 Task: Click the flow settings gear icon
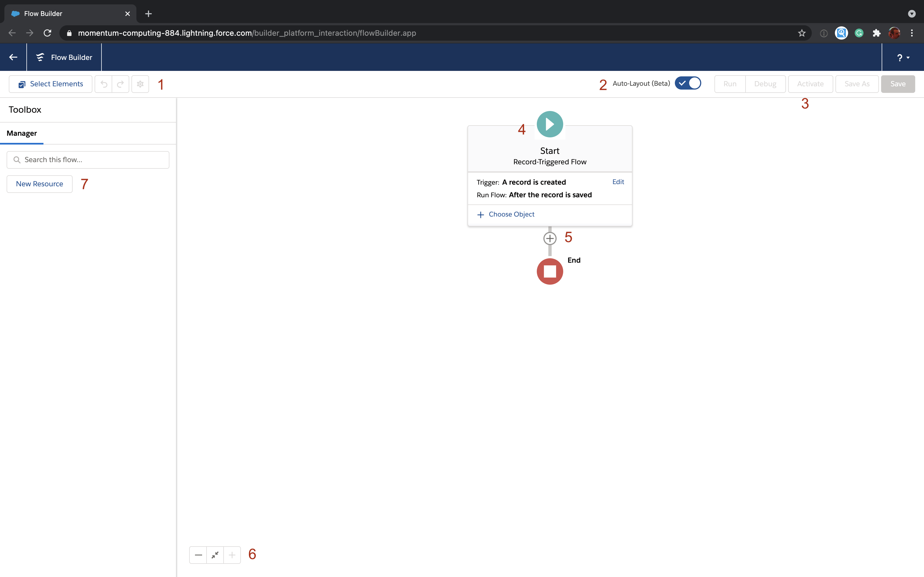(140, 84)
